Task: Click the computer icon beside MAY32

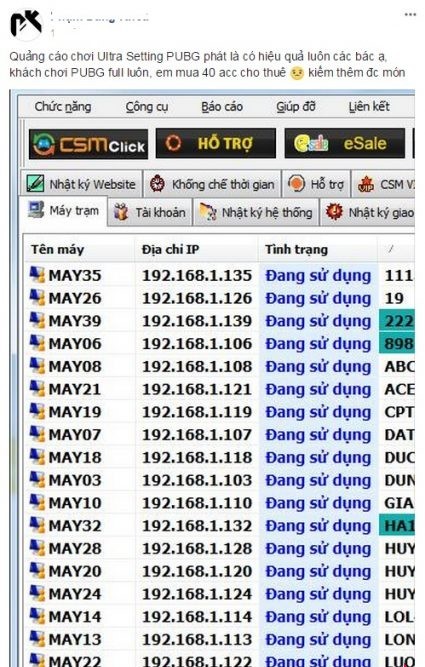Action: click(37, 525)
